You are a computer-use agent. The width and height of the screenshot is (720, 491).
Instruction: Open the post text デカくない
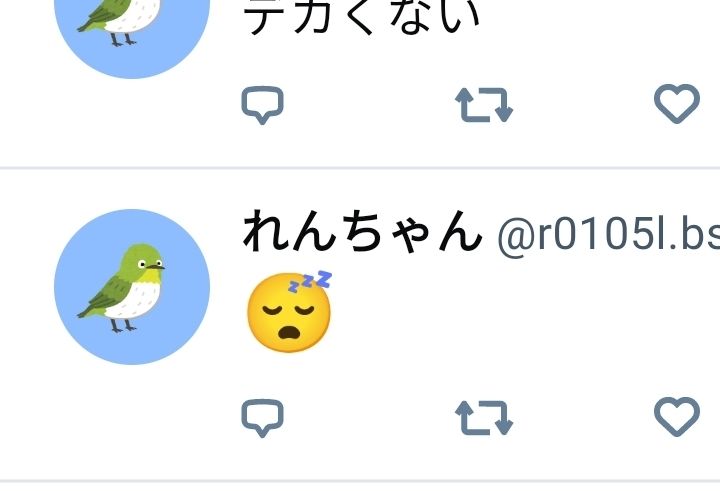[361, 17]
